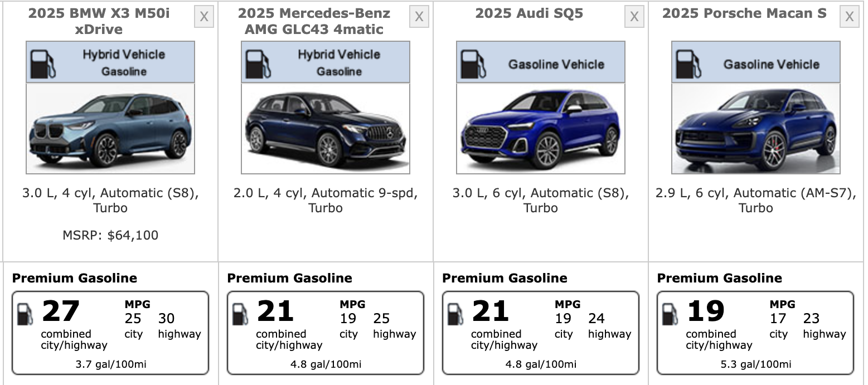Viewport: 868px width, 385px height.
Task: Remove the BMW X3 M50i from comparison
Action: pyautogui.click(x=204, y=17)
